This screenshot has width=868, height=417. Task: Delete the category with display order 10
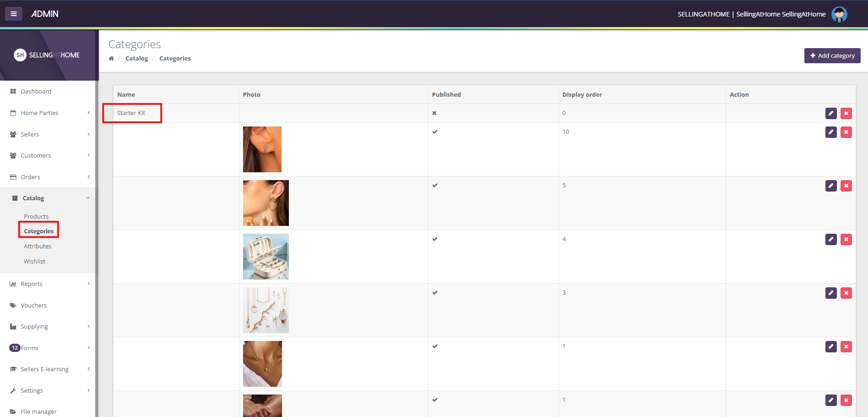tap(846, 132)
